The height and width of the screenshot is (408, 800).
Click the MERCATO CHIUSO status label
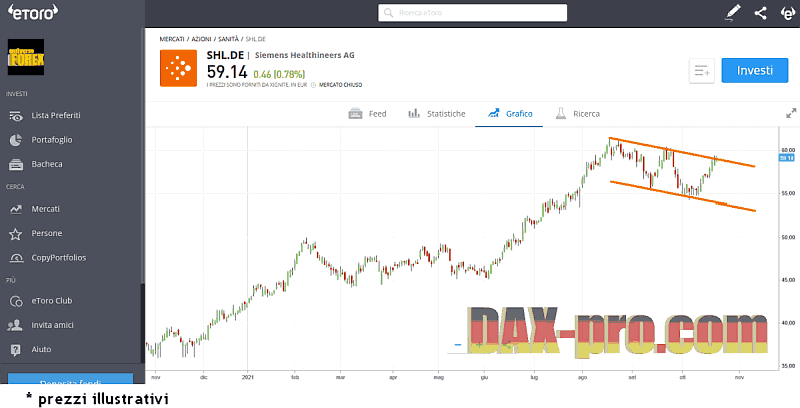(x=341, y=85)
